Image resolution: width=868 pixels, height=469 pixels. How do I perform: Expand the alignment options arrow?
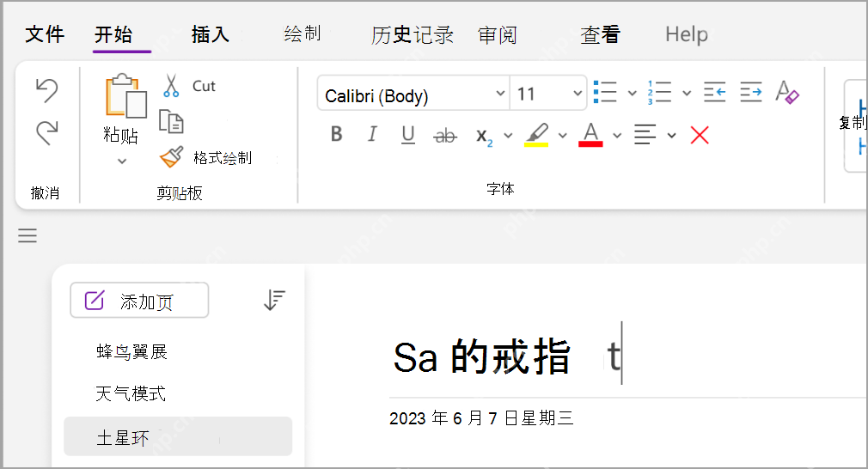click(x=671, y=135)
